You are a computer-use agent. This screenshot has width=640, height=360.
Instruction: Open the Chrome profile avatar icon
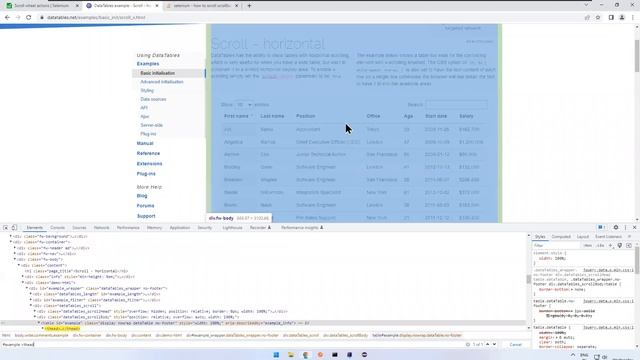coord(622,18)
